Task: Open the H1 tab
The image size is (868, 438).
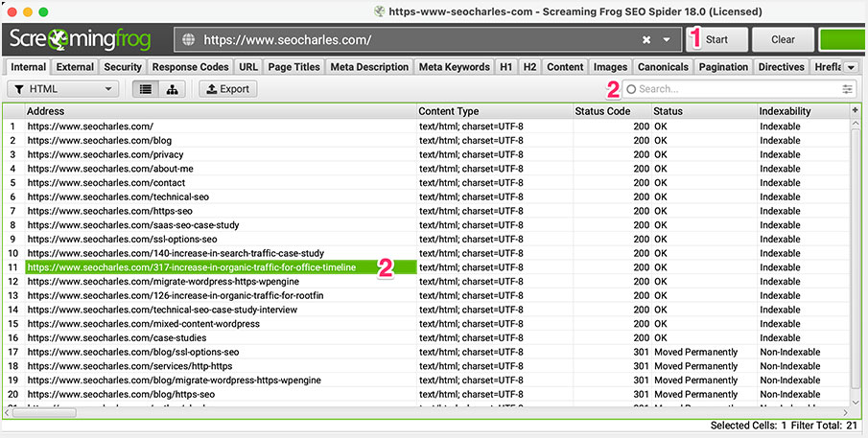Action: pos(506,67)
